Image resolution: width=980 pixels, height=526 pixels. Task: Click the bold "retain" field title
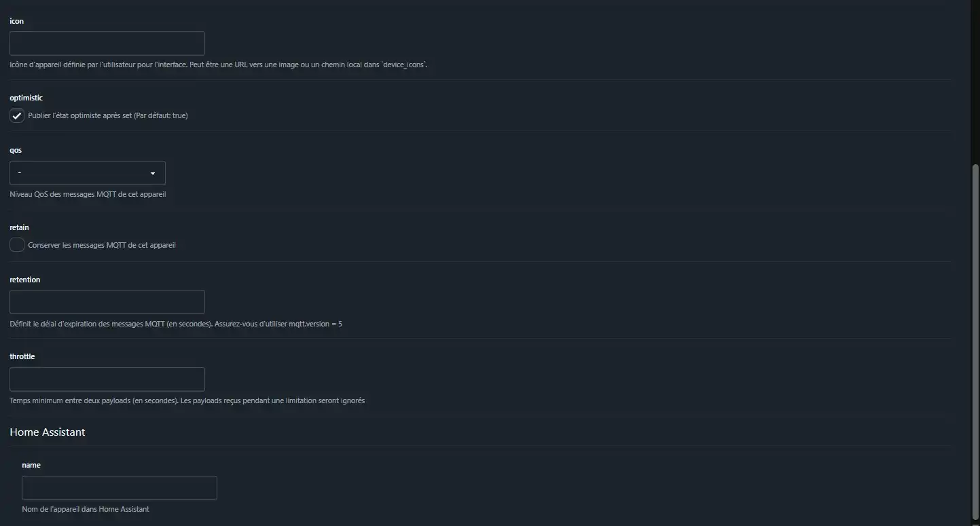[x=20, y=227]
